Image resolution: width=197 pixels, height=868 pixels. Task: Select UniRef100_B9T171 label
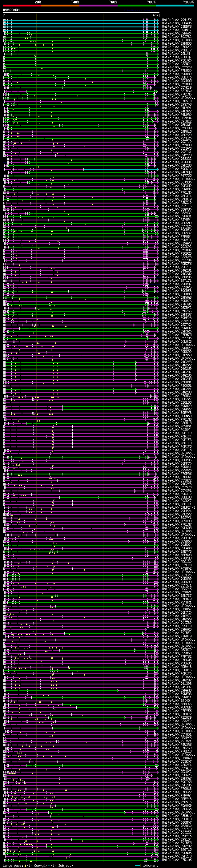point(177,281)
